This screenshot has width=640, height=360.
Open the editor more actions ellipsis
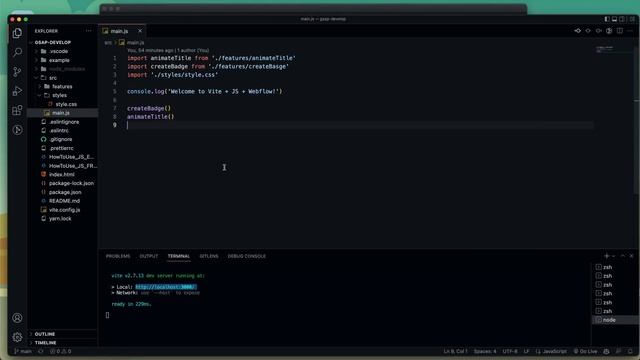(630, 31)
